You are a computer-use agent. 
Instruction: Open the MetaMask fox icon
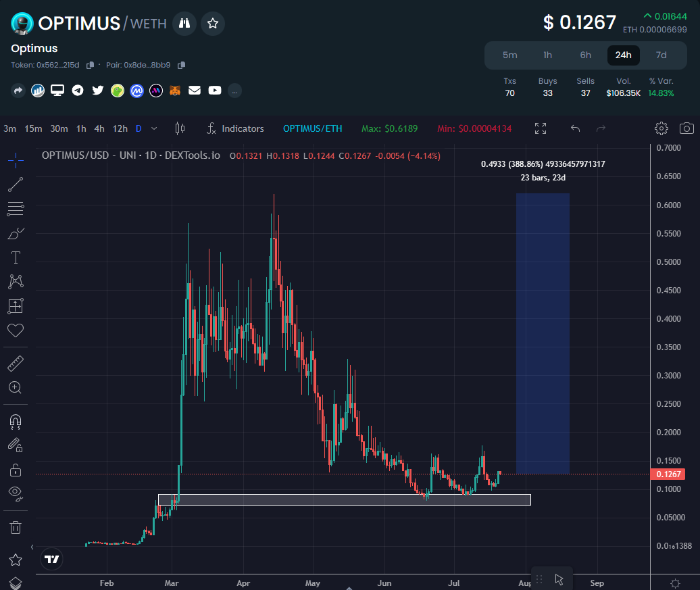point(175,91)
